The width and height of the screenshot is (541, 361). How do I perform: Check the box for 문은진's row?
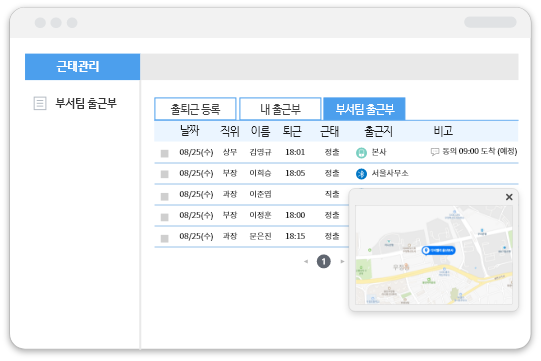(165, 238)
